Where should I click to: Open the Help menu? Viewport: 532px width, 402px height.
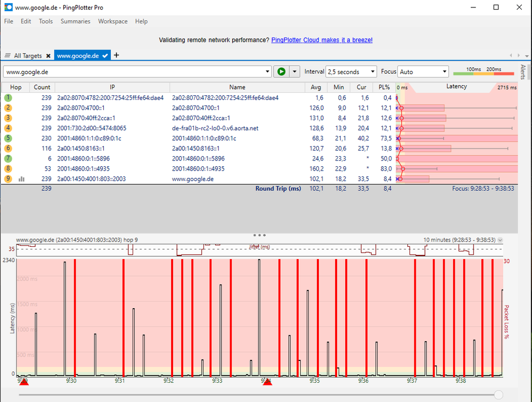click(141, 21)
